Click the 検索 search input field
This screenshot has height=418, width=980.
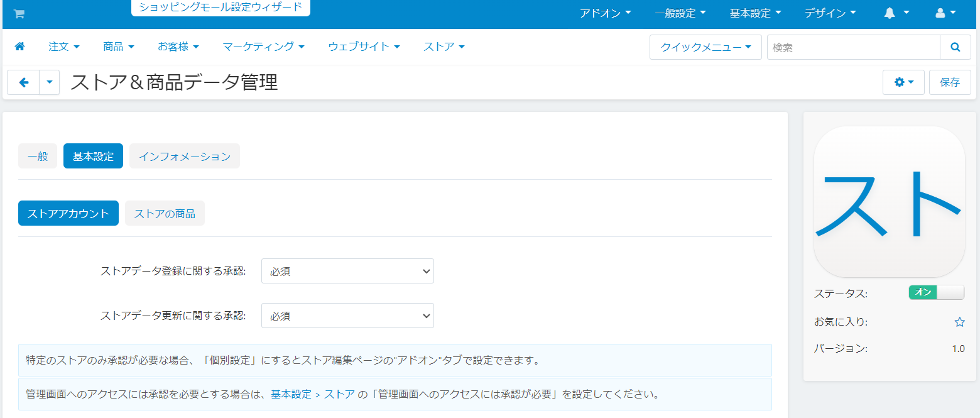click(853, 47)
